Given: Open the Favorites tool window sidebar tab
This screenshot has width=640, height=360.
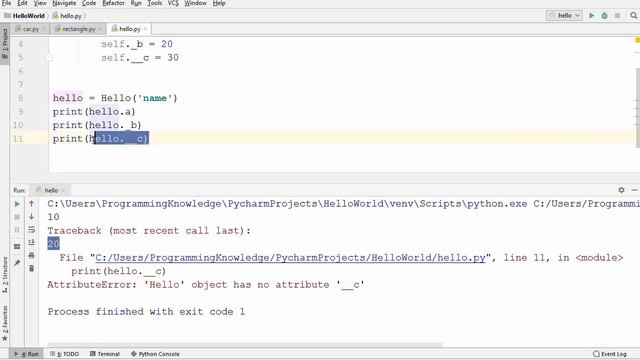Looking at the screenshot, I should (4, 323).
